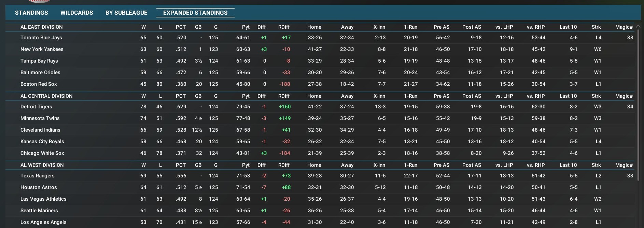
Task: Switch to the Wildcards tab
Action: pyautogui.click(x=76, y=13)
